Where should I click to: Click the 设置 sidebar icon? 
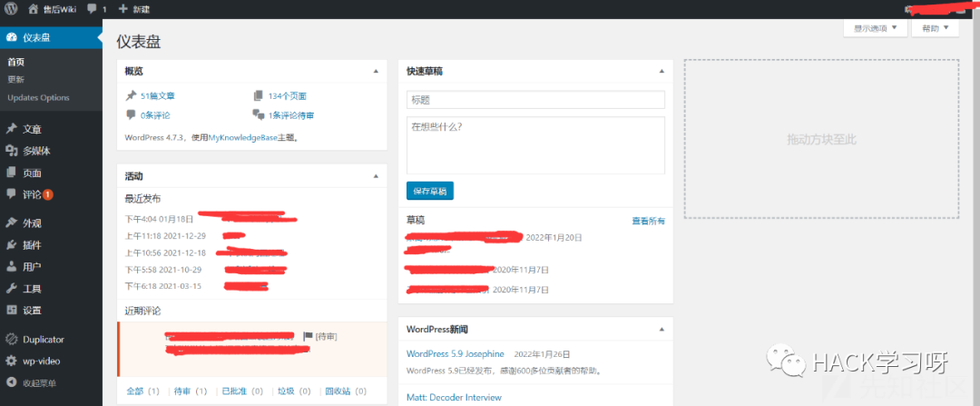click(11, 311)
